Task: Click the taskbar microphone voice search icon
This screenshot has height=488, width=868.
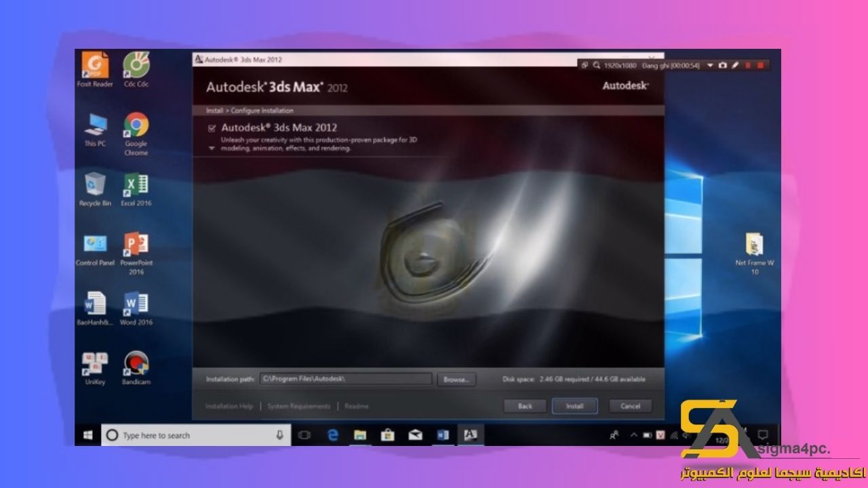Action: tap(279, 435)
